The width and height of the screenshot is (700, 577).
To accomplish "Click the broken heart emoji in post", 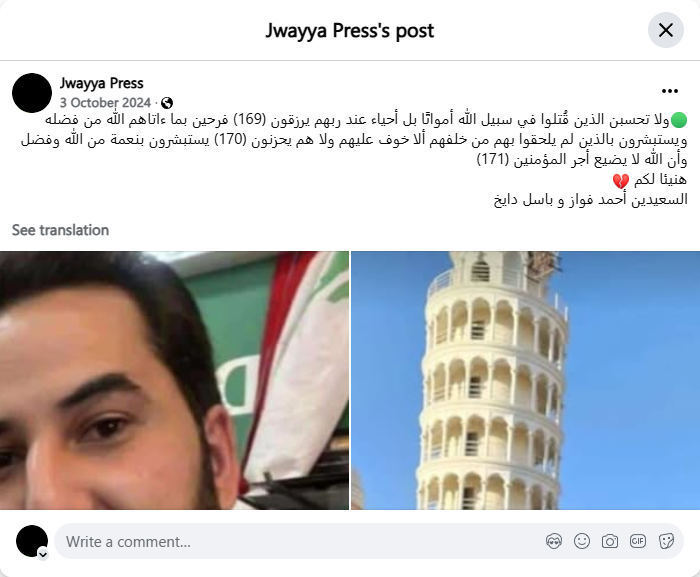I will (x=621, y=180).
